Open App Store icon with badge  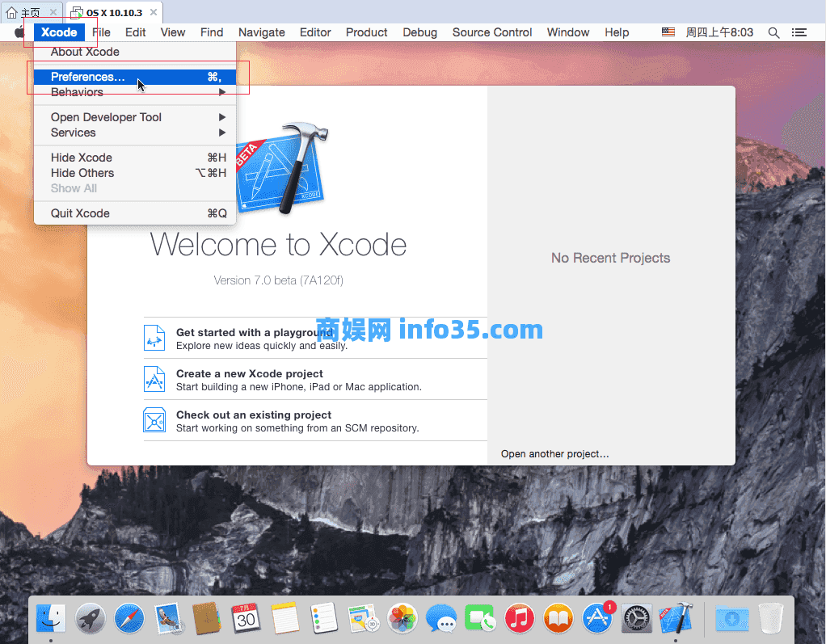coord(598,617)
